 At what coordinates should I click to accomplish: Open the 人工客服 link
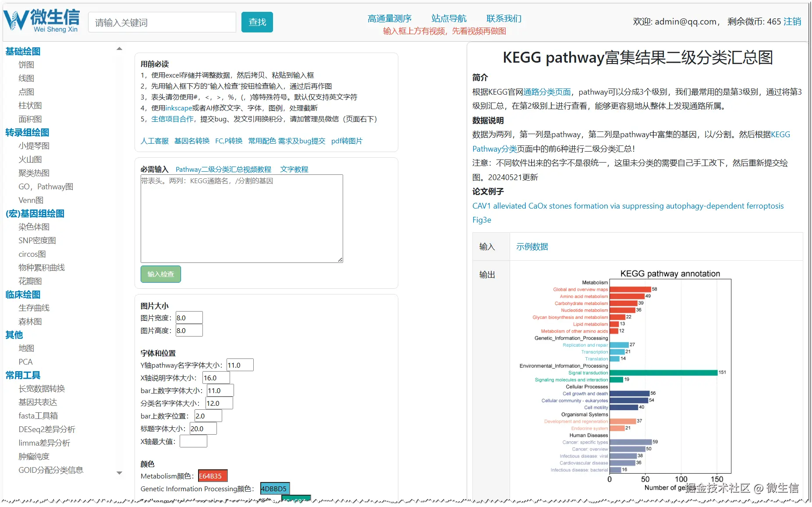pos(155,141)
